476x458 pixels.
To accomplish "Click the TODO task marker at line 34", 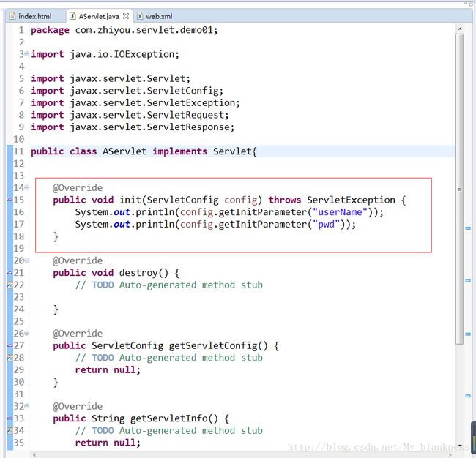I will click(x=10, y=430).
